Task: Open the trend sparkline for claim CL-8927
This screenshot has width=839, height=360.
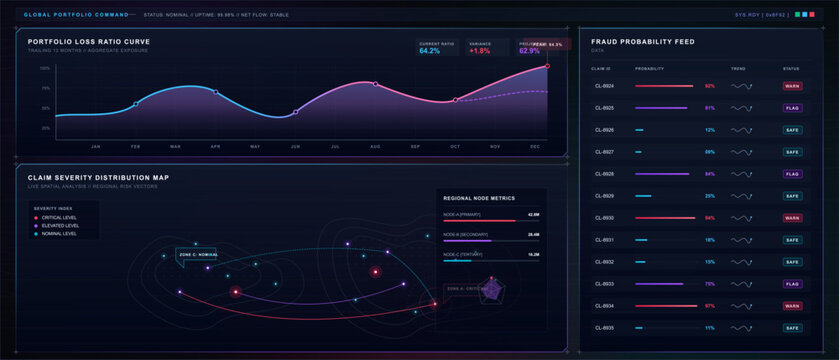Action: [742, 152]
